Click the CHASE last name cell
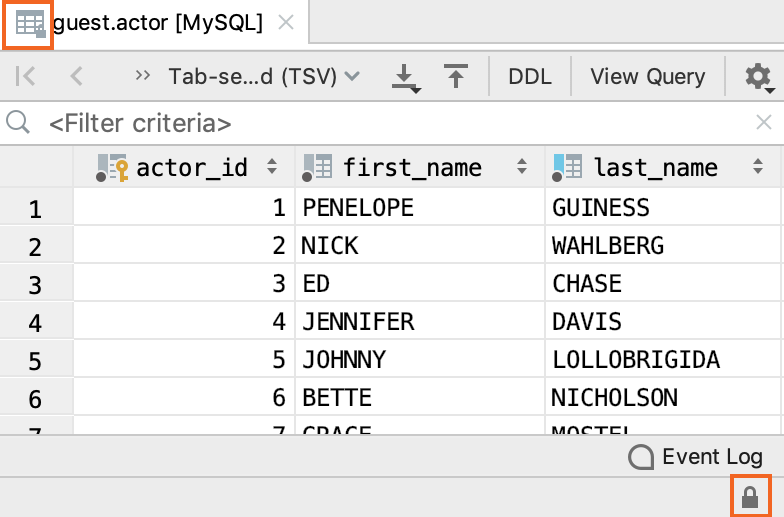 tap(663, 283)
